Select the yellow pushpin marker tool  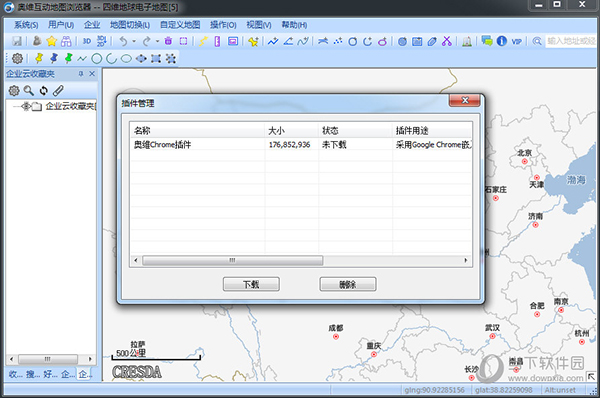(39, 58)
